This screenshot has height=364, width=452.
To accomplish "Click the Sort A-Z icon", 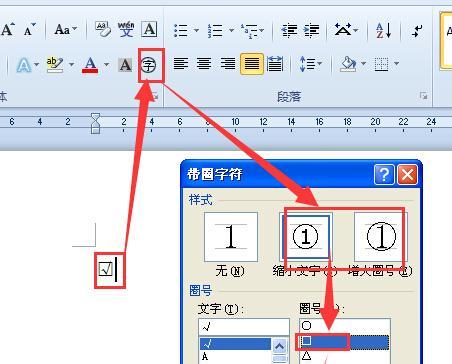I will pos(383,30).
